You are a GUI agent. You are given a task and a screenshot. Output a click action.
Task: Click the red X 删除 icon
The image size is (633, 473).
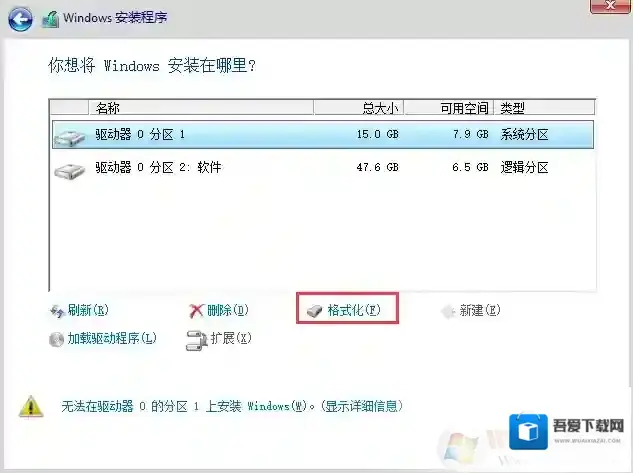pos(197,311)
